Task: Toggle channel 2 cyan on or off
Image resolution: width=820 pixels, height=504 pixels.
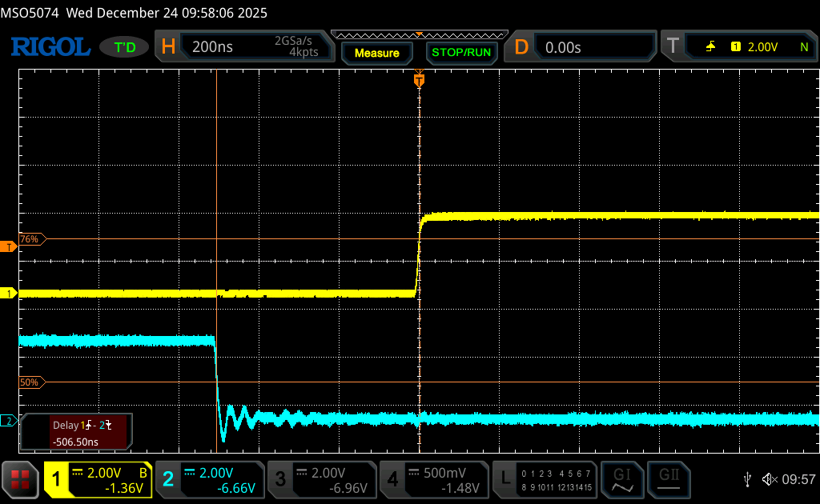Action: pos(210,478)
